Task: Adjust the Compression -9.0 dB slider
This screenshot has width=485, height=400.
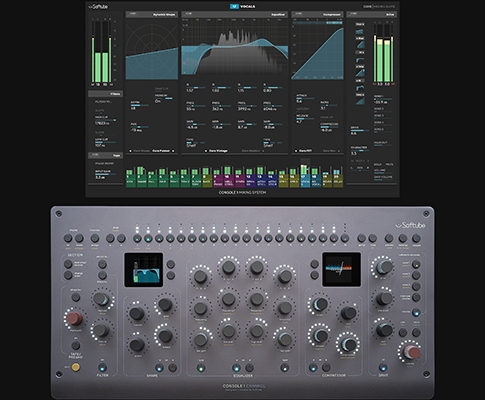Action: pyautogui.click(x=330, y=127)
